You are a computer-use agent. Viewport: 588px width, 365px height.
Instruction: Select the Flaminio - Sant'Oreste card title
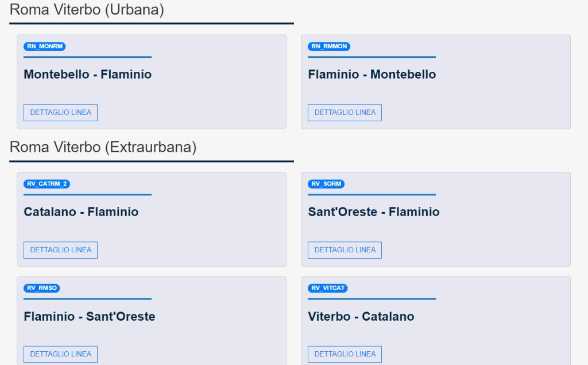(x=89, y=316)
